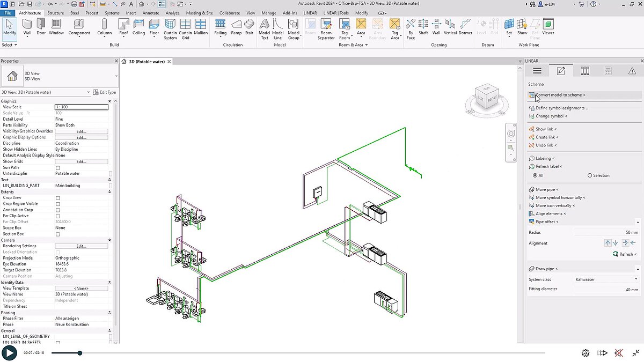Select the Stair tool
The width and height of the screenshot is (644, 362).
(x=248, y=27)
